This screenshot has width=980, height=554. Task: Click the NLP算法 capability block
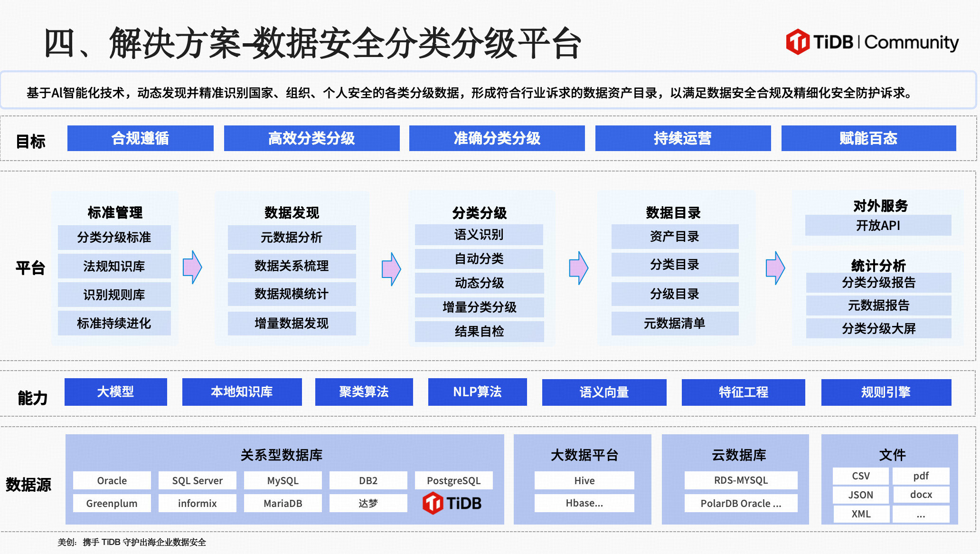tap(477, 392)
